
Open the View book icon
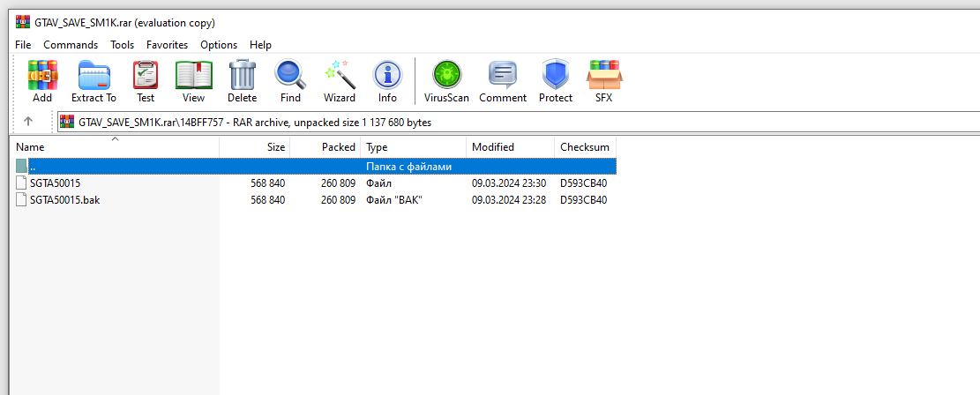194,76
